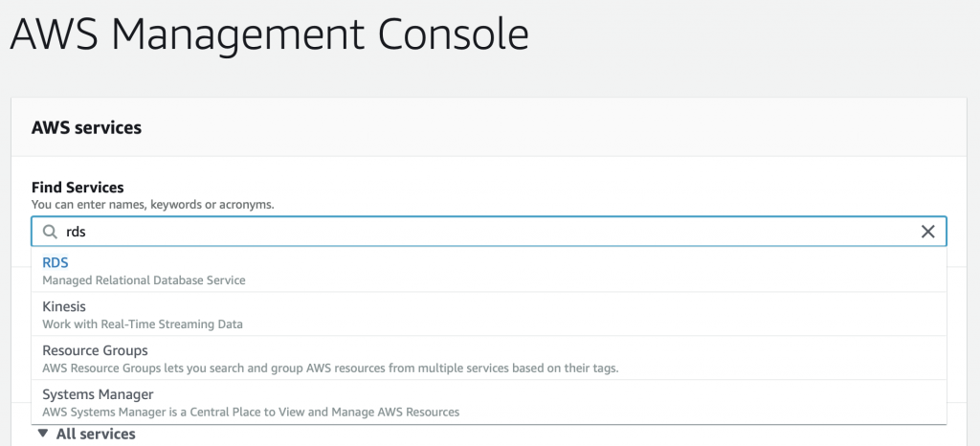Open the RDS service result
The height and width of the screenshot is (446, 980).
pyautogui.click(x=489, y=270)
